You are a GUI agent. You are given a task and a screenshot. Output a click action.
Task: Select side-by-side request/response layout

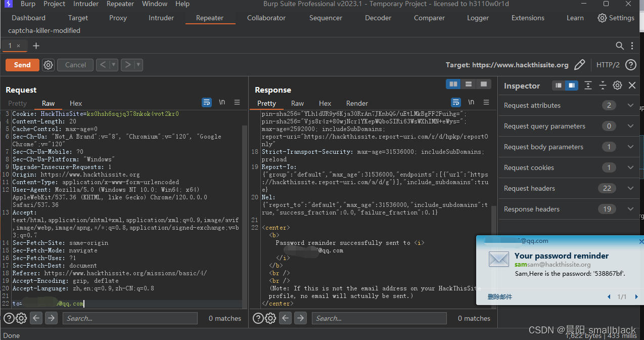pos(453,84)
